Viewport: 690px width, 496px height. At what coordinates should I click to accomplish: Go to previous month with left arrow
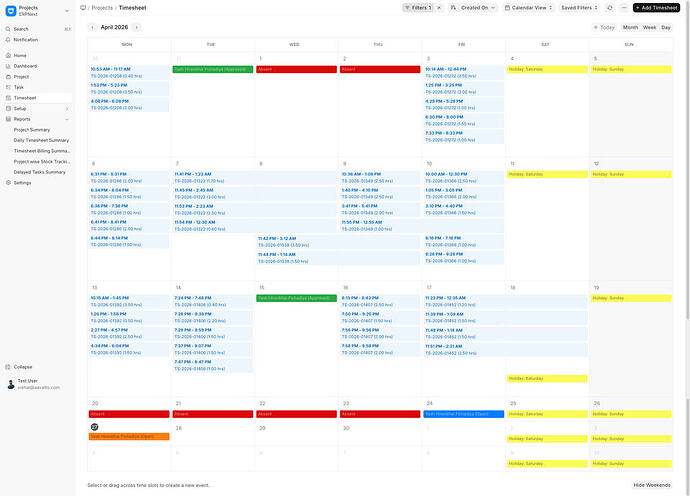(x=92, y=27)
